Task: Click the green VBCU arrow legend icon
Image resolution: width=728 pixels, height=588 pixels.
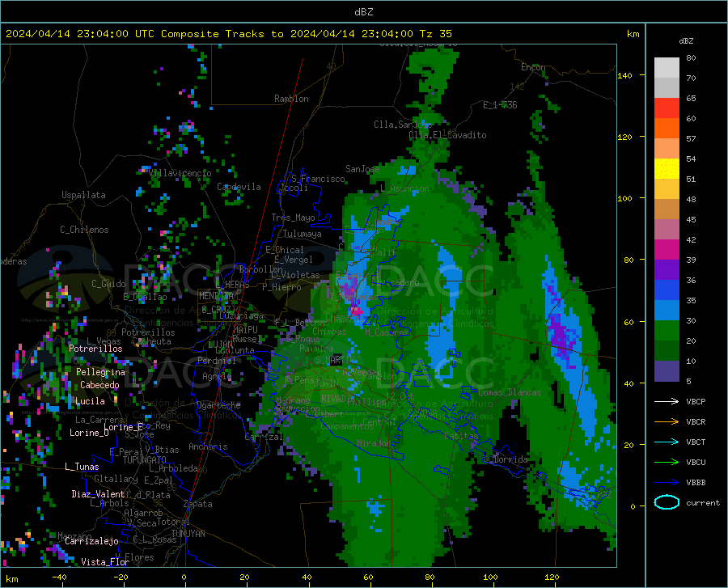Action: 667,462
